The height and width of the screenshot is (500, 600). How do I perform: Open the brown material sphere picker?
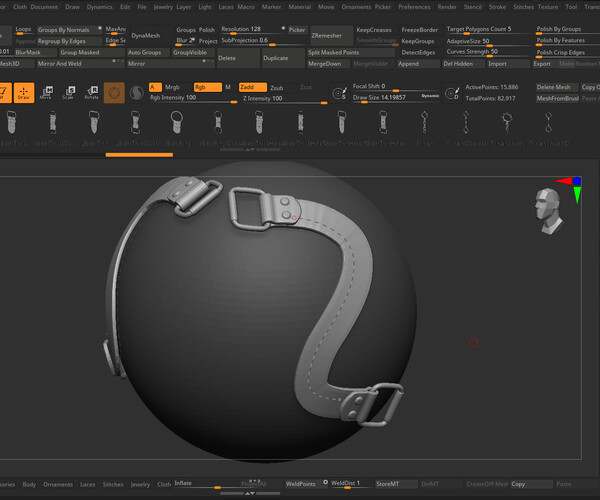pos(114,93)
